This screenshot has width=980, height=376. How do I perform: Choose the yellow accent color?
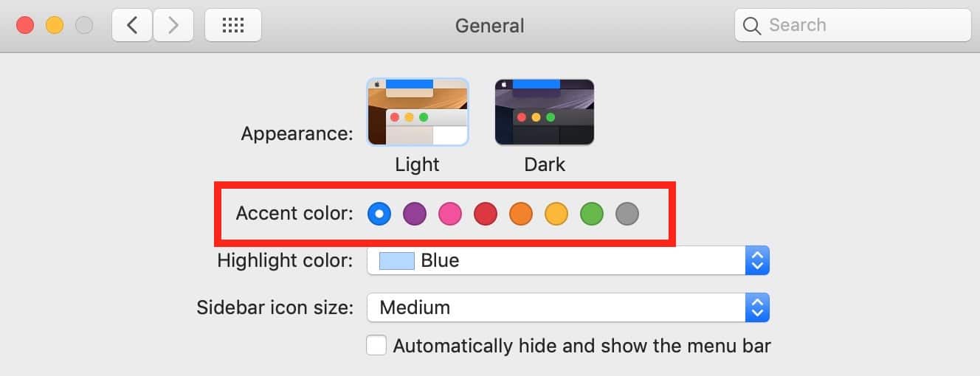pyautogui.click(x=556, y=215)
